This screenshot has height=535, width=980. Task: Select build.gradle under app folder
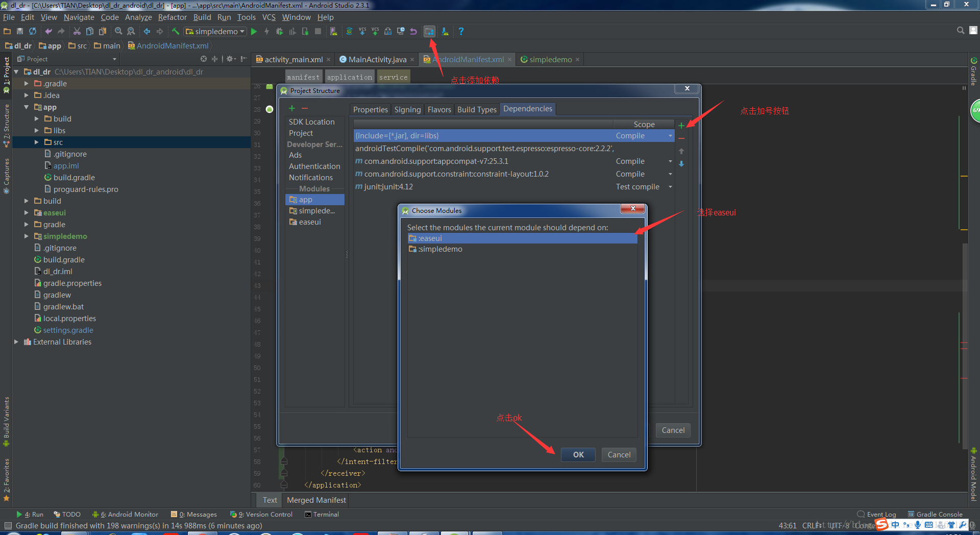tap(74, 178)
